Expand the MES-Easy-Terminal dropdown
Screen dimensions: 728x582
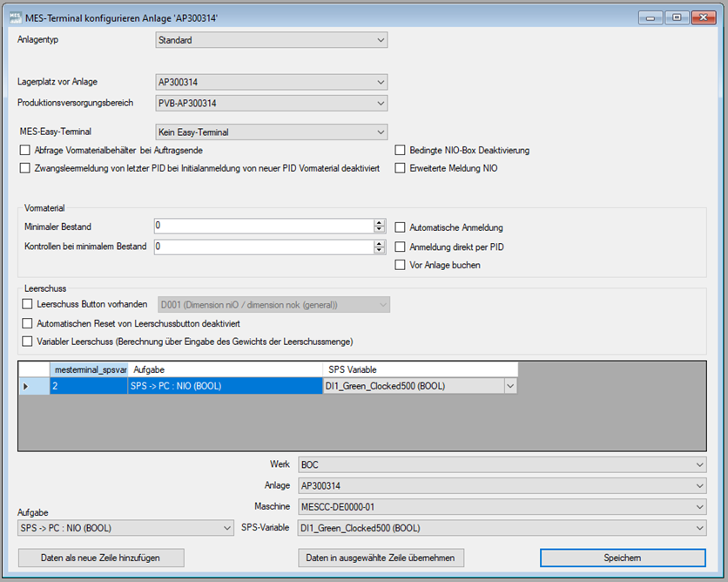271,132
